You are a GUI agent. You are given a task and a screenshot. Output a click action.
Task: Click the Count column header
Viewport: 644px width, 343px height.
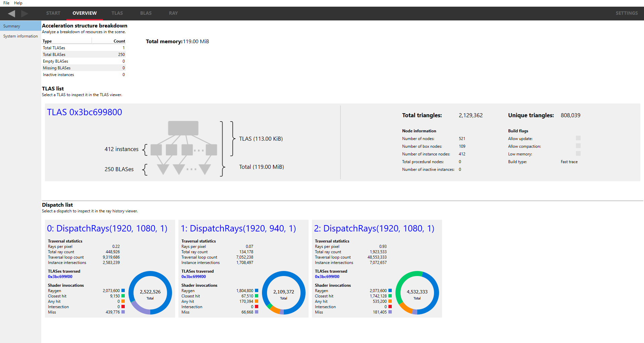(x=119, y=41)
